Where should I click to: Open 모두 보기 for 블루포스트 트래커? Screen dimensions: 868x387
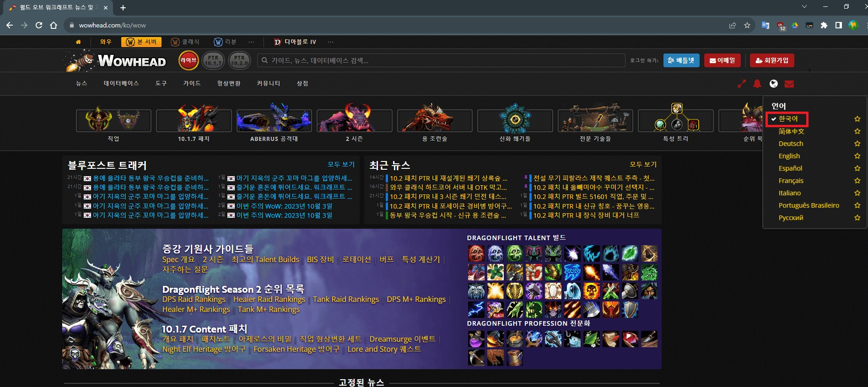pyautogui.click(x=341, y=164)
